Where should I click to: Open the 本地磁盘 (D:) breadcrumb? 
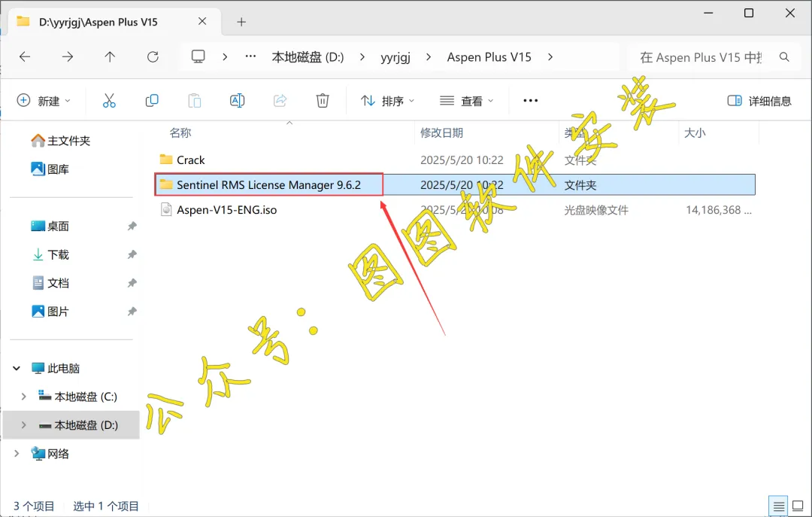coord(308,57)
